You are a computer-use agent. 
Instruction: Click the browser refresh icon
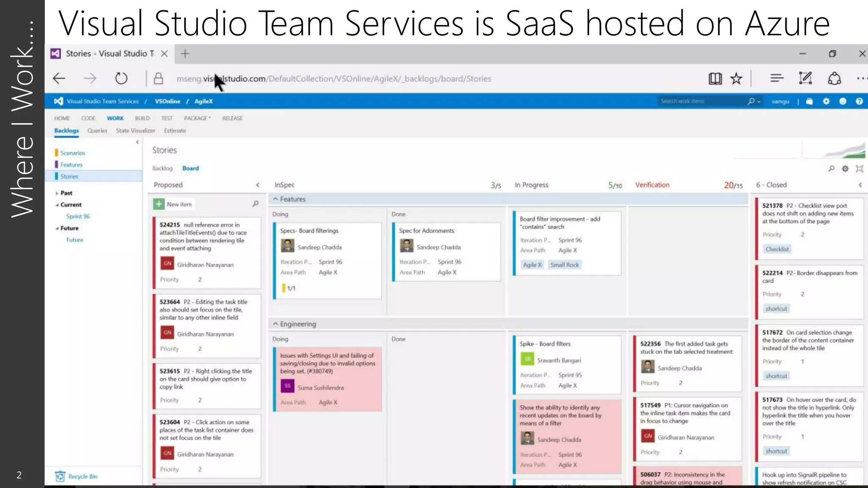(x=121, y=78)
